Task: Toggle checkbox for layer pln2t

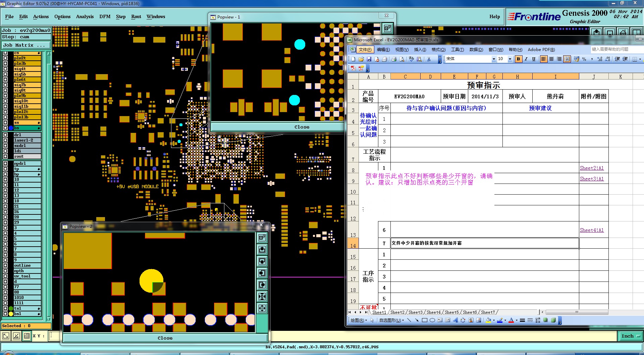Action: (5, 58)
